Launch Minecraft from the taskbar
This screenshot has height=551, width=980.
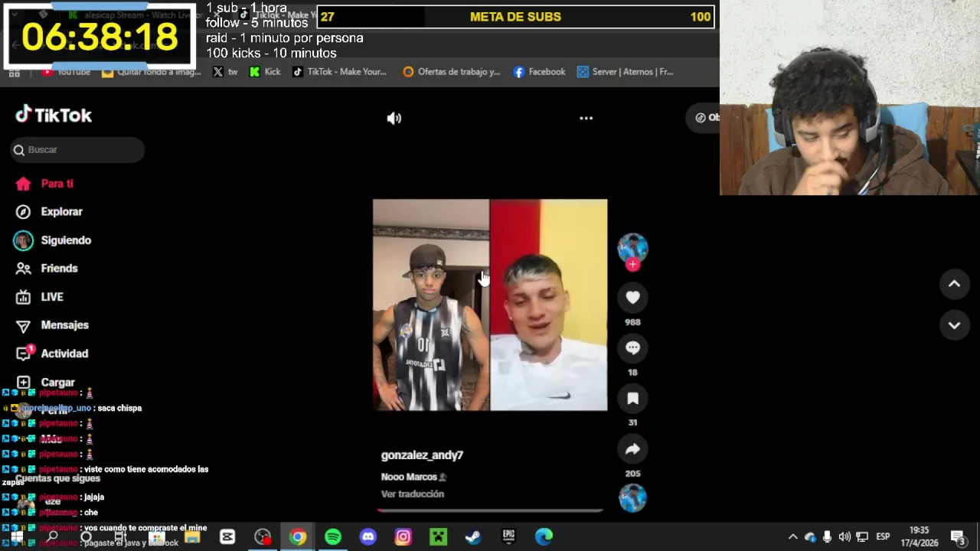tap(438, 537)
